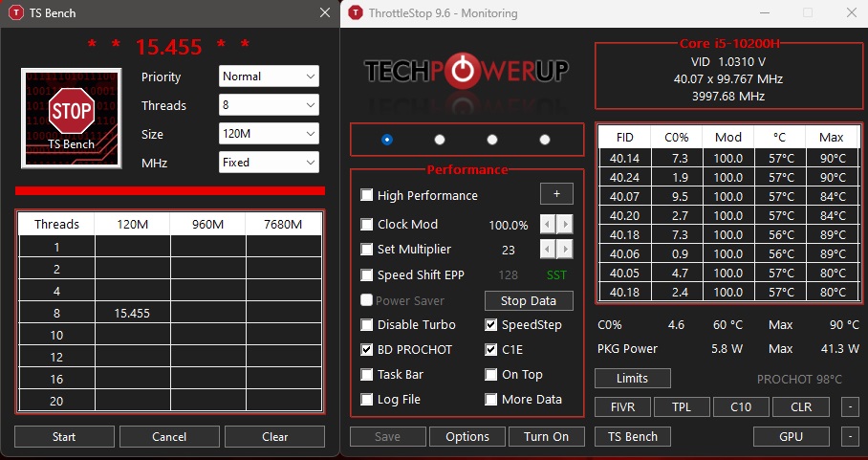The height and width of the screenshot is (460, 868).
Task: Click Cancel in TS Bench
Action: point(169,436)
